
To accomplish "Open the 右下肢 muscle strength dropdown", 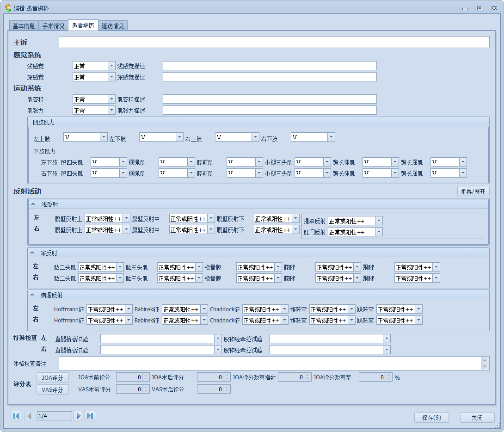I will point(331,137).
